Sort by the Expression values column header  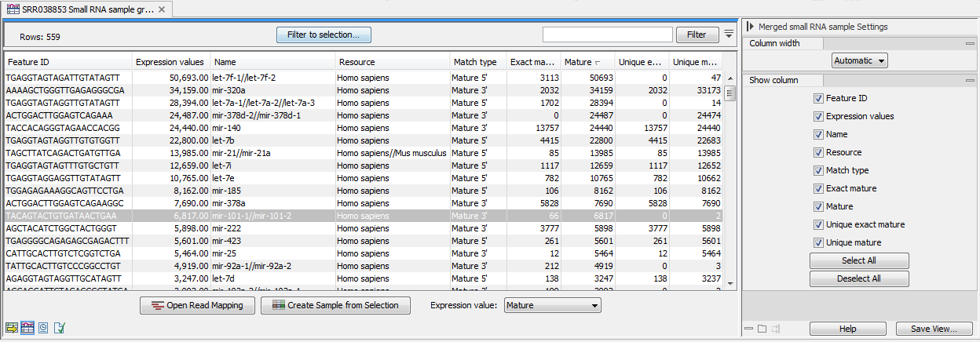pyautogui.click(x=170, y=62)
